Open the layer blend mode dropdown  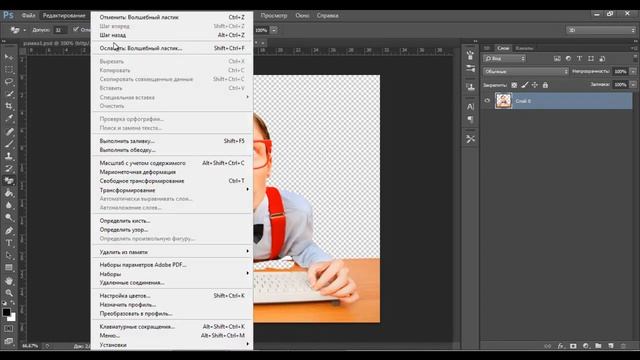coord(526,71)
